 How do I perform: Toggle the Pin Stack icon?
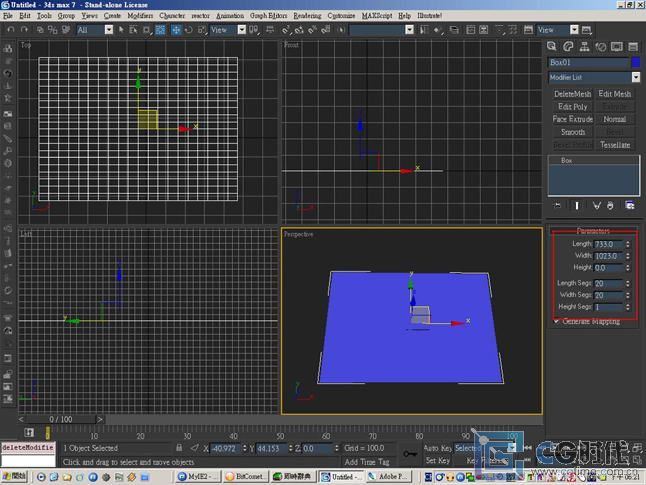pos(557,205)
